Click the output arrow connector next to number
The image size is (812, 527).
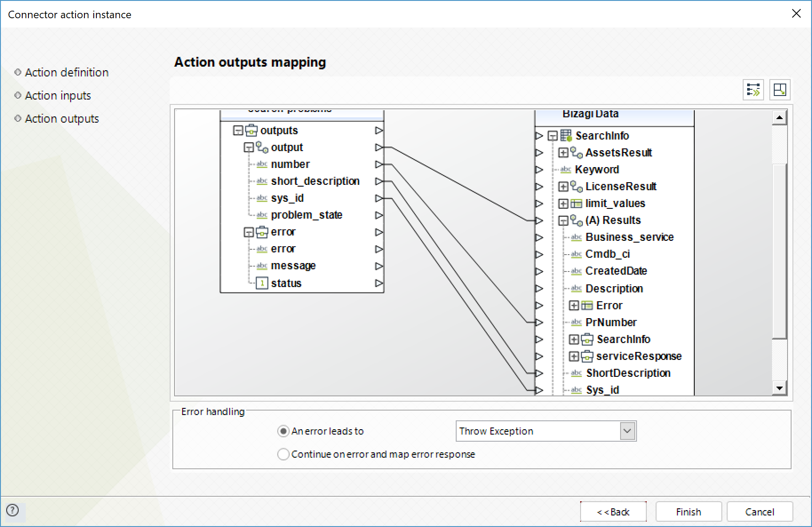click(x=379, y=164)
